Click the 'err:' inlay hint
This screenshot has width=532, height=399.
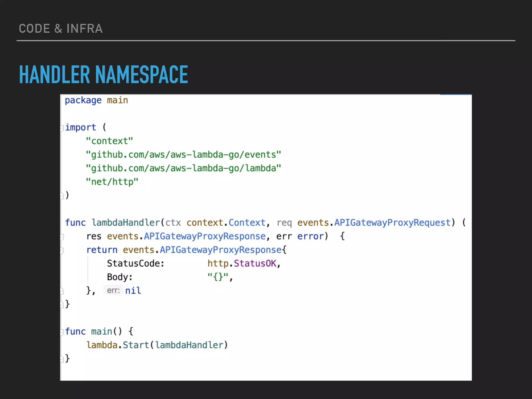[113, 290]
